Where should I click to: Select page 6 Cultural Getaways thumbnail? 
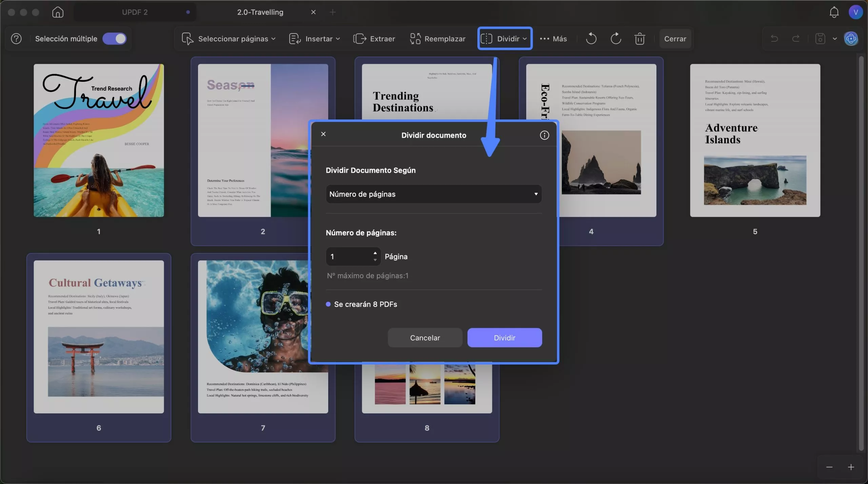click(x=99, y=337)
